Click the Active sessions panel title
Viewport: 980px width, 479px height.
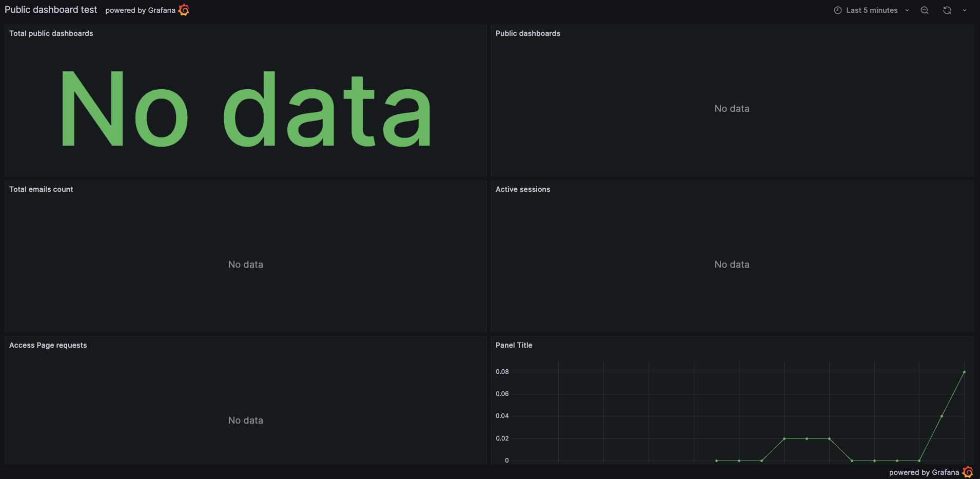(x=522, y=189)
